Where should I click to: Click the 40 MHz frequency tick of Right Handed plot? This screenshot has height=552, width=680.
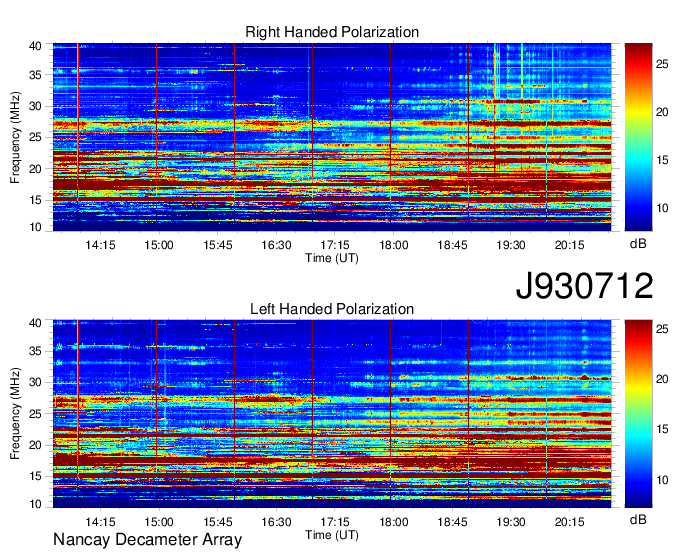[x=35, y=46]
